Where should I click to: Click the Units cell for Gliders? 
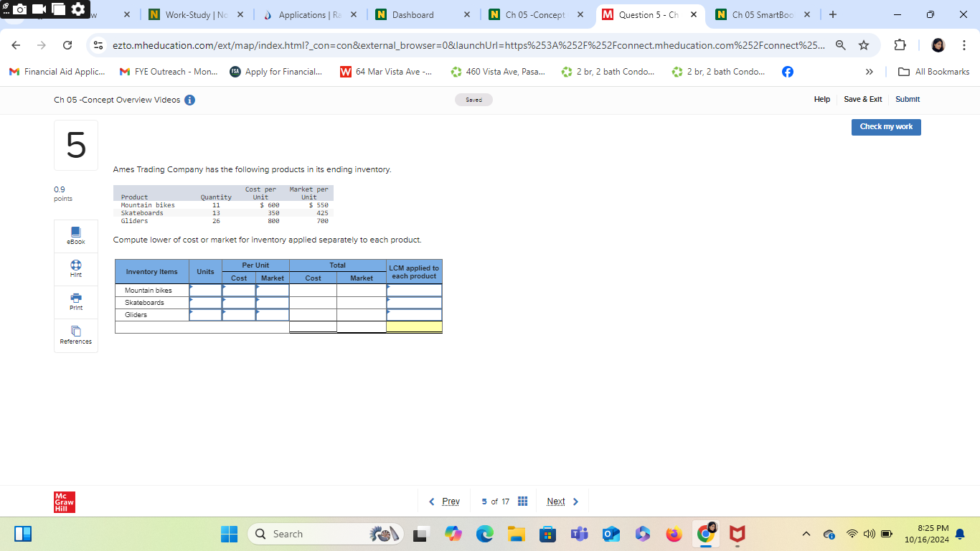coord(206,315)
